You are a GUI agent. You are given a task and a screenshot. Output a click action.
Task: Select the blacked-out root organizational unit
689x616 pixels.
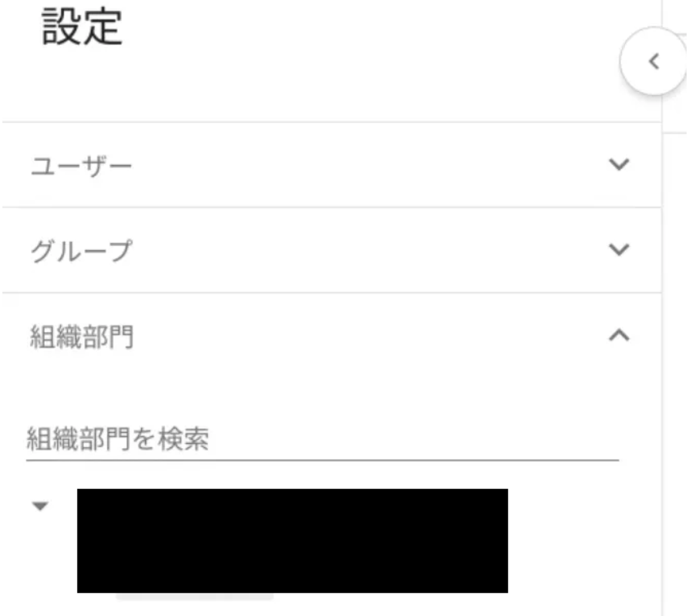(x=292, y=540)
